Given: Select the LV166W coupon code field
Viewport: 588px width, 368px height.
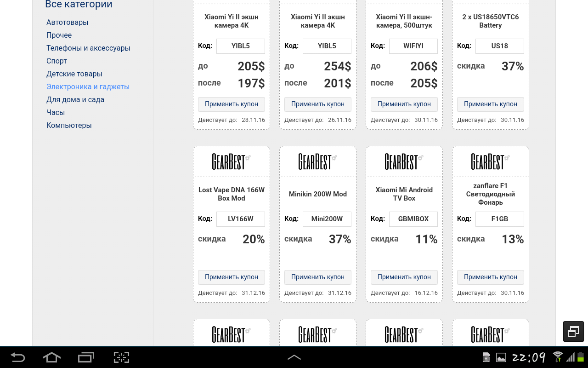Looking at the screenshot, I should (x=241, y=219).
